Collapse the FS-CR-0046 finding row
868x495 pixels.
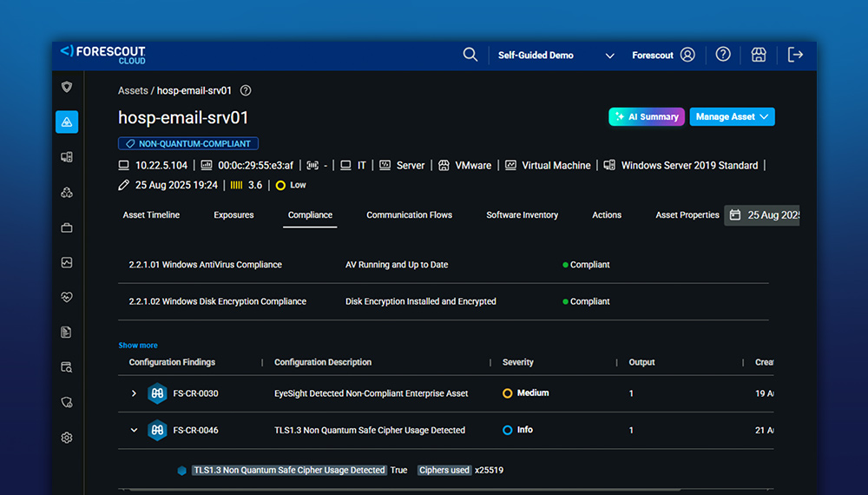click(134, 430)
